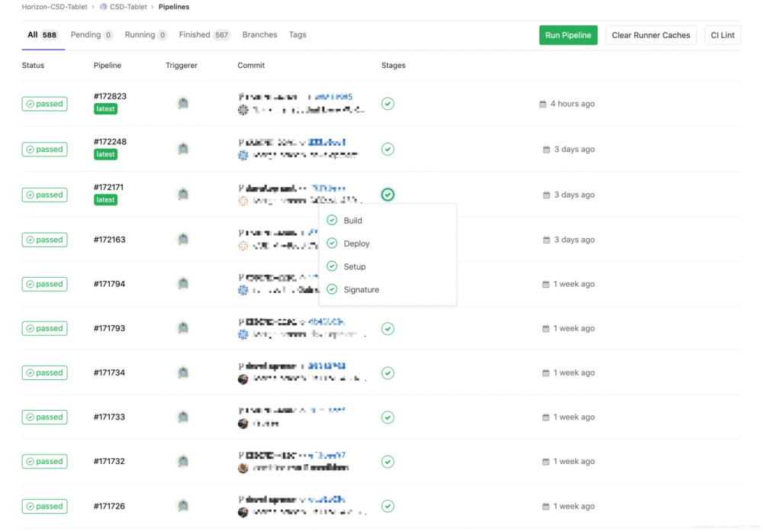The image size is (763, 532).
Task: Open stages dropdown for pipeline #172248
Action: tap(388, 150)
